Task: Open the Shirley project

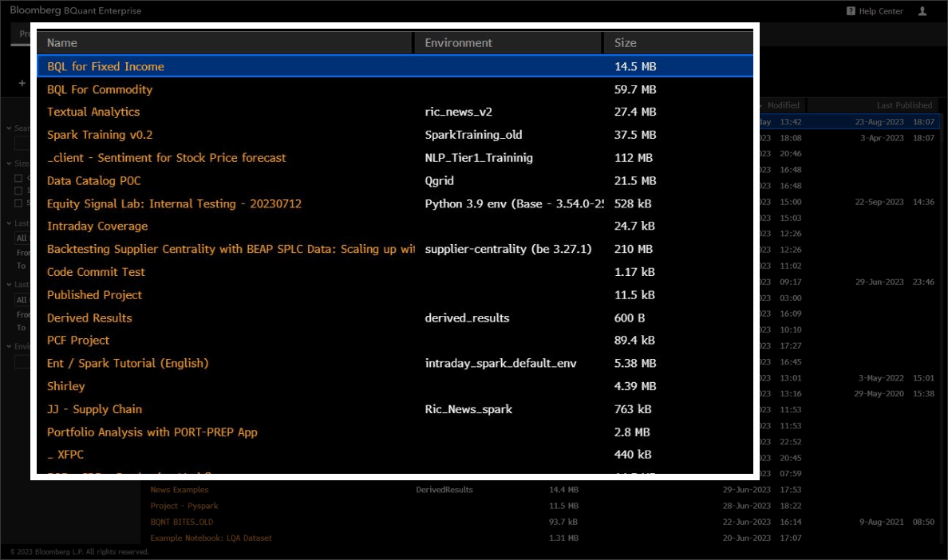Action: (x=65, y=385)
